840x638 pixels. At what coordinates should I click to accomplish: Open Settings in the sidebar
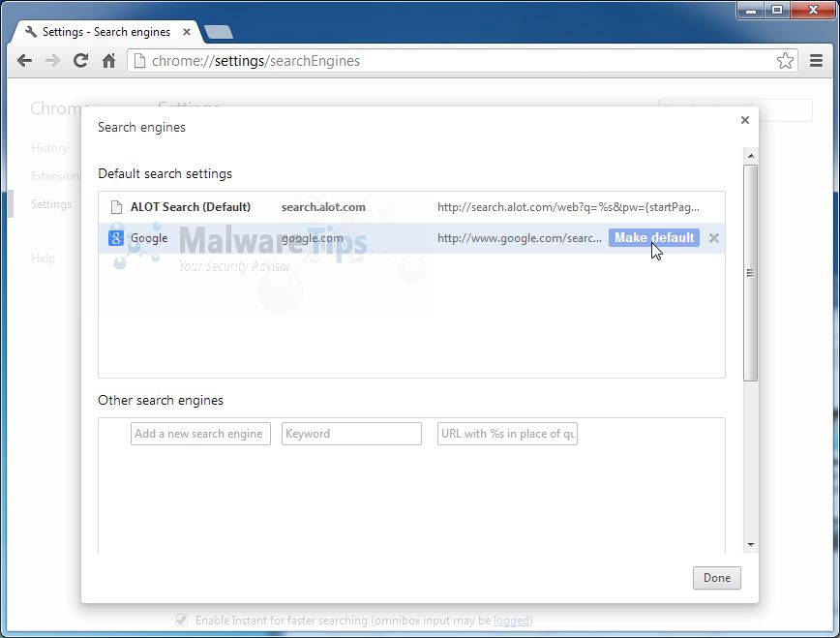(51, 204)
